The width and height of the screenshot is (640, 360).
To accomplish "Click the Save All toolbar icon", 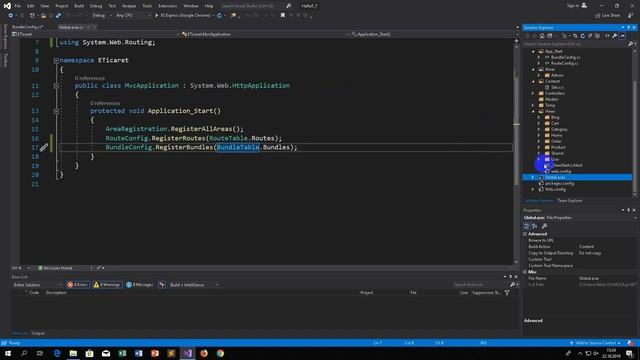I will point(58,16).
